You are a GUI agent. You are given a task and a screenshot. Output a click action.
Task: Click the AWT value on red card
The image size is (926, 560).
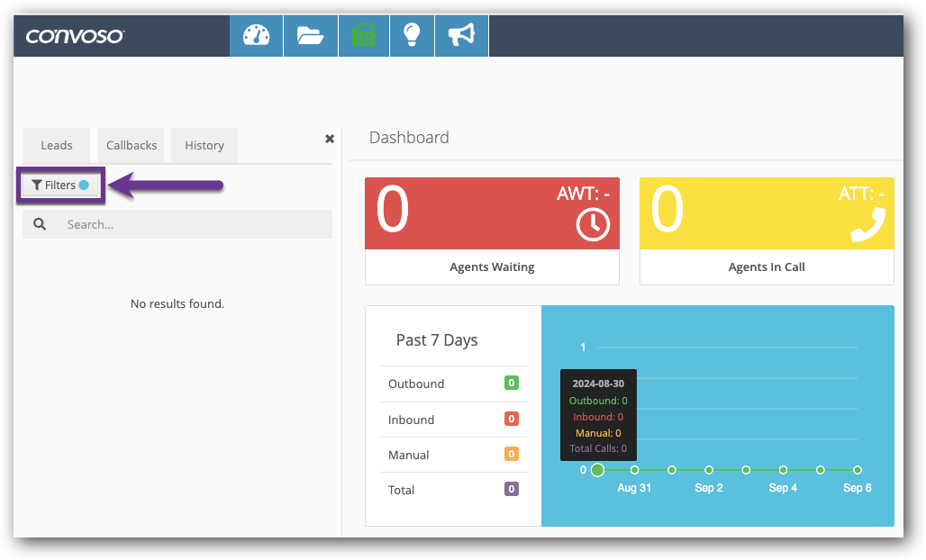[x=584, y=194]
